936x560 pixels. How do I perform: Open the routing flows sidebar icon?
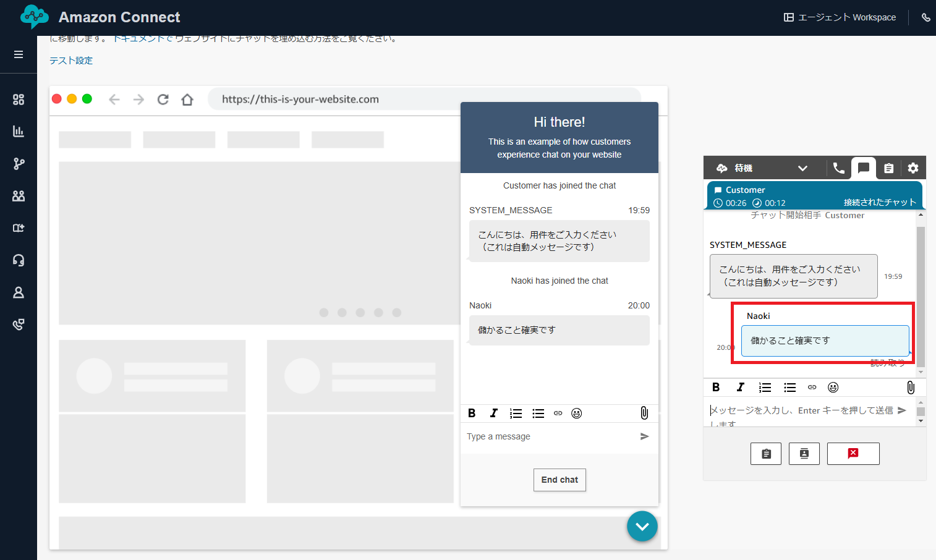click(x=19, y=164)
